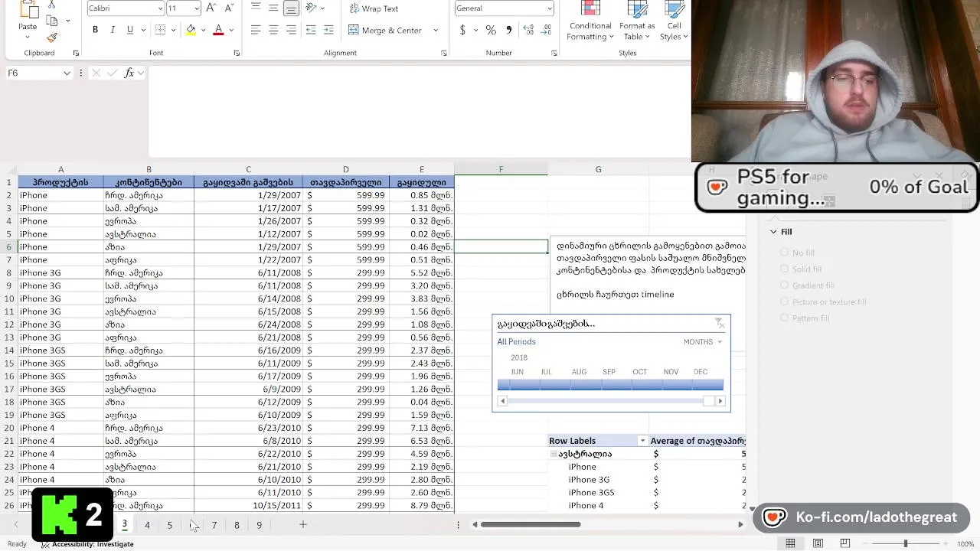This screenshot has height=551, width=980.
Task: Click the Cut scissors icon
Action: click(52, 5)
